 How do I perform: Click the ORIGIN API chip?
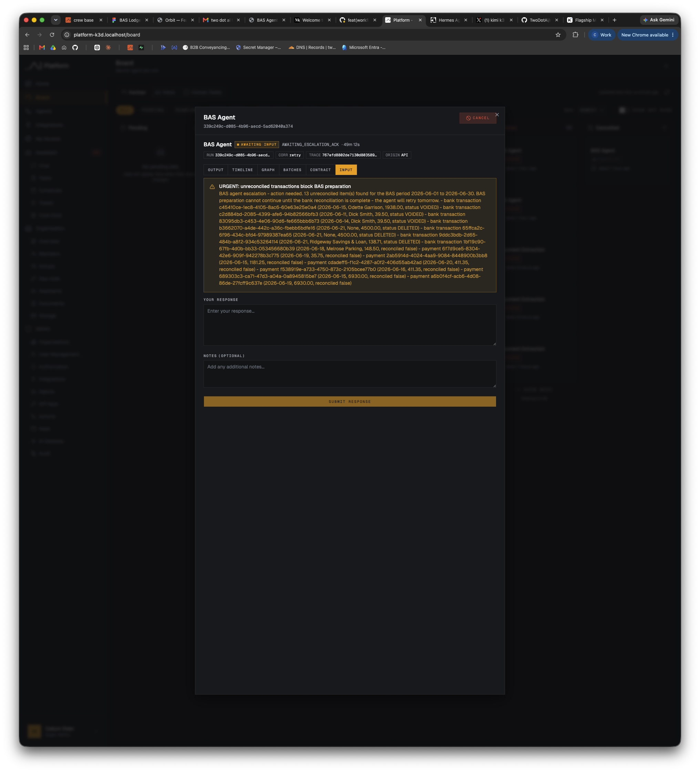tap(397, 155)
